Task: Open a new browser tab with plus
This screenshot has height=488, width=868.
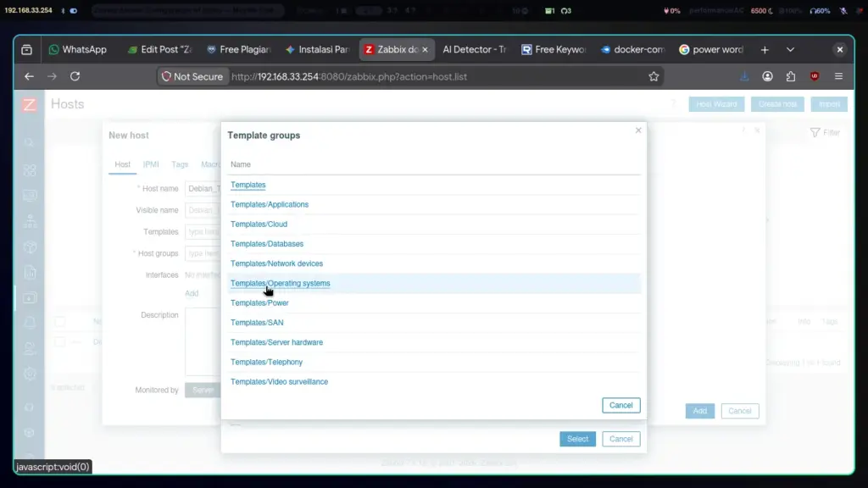Action: [x=765, y=50]
